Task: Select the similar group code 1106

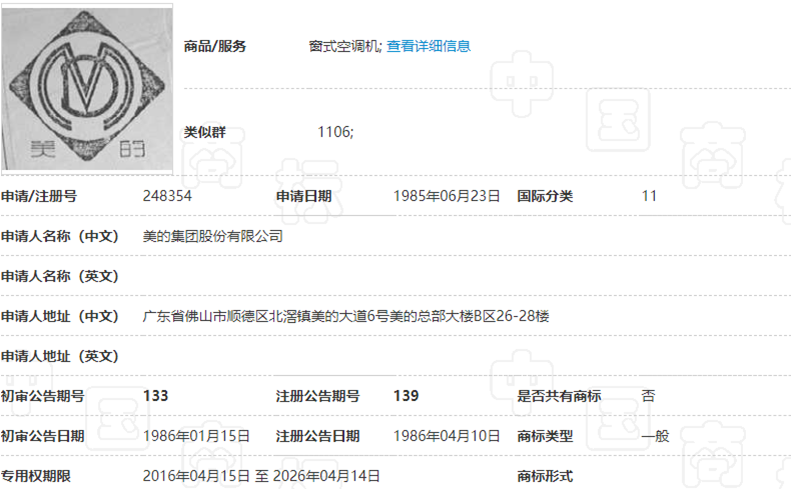Action: click(335, 131)
